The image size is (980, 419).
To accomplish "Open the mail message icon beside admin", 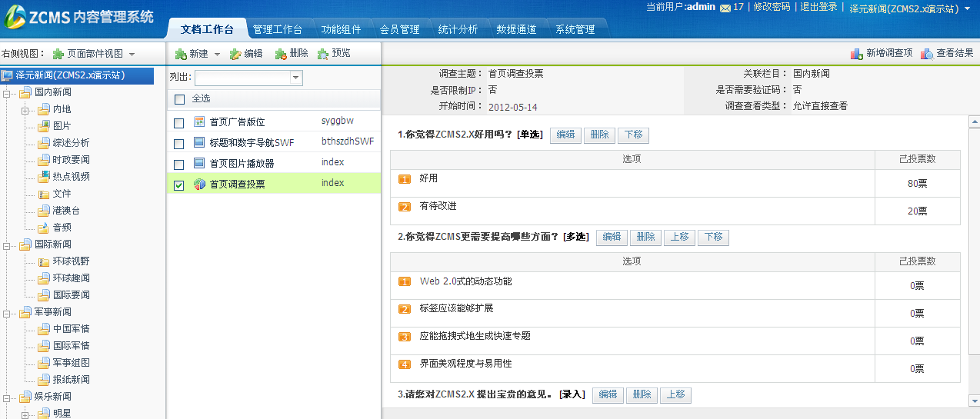I will [725, 8].
